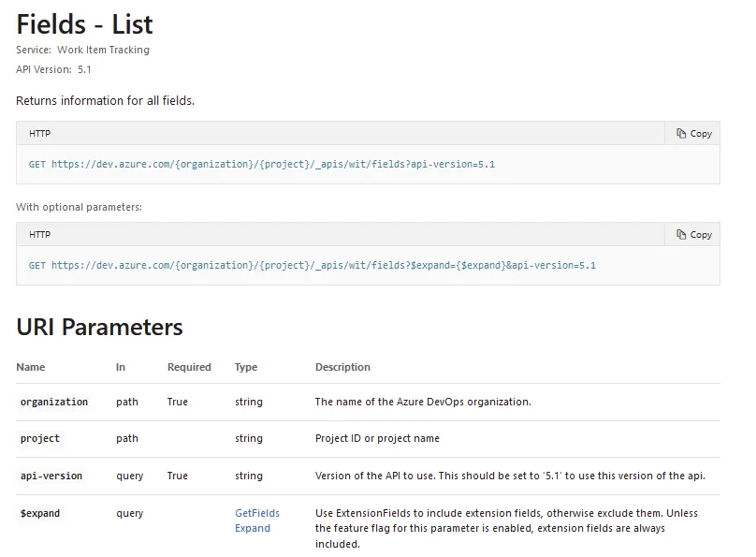Click the Copy icon on the first HTTP block
This screenshot has width=756, height=557.
[681, 134]
